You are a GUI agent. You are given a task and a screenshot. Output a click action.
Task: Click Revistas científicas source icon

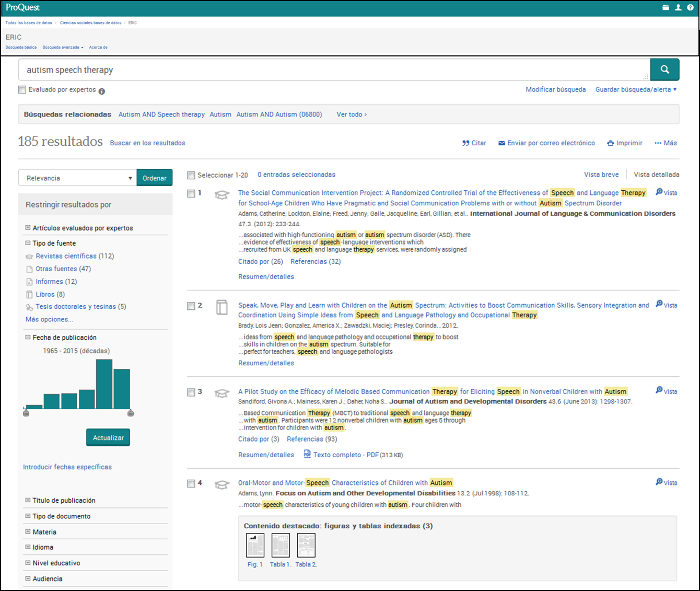pos(29,257)
